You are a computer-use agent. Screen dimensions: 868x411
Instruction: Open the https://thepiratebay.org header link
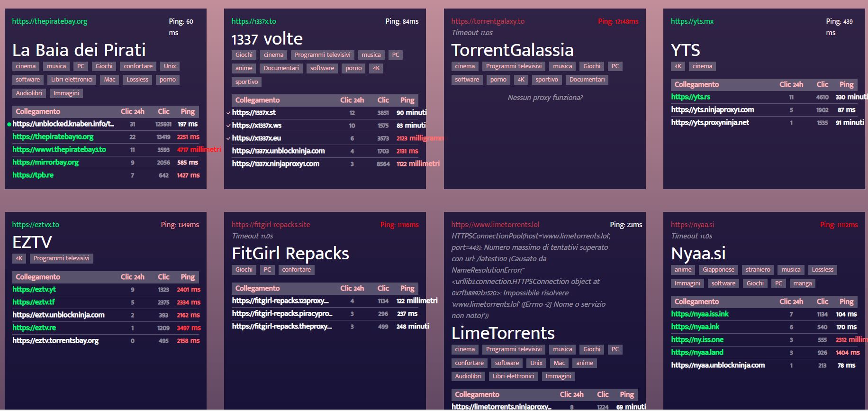pyautogui.click(x=50, y=21)
